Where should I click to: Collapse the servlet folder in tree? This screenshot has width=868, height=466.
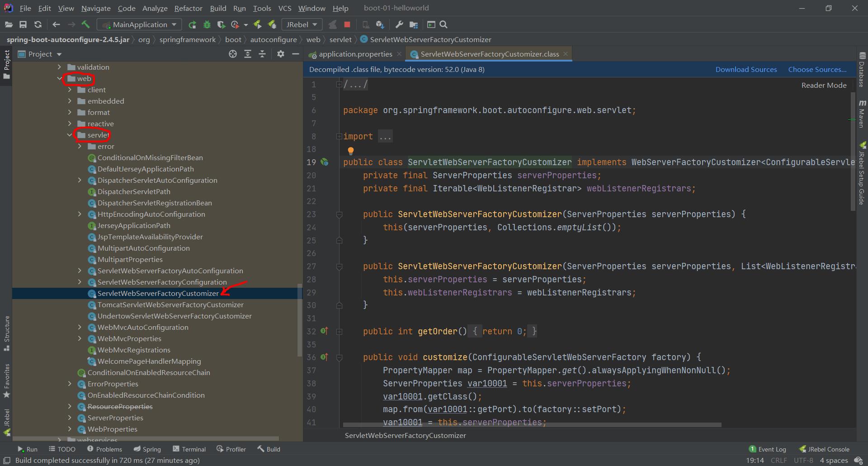[70, 135]
